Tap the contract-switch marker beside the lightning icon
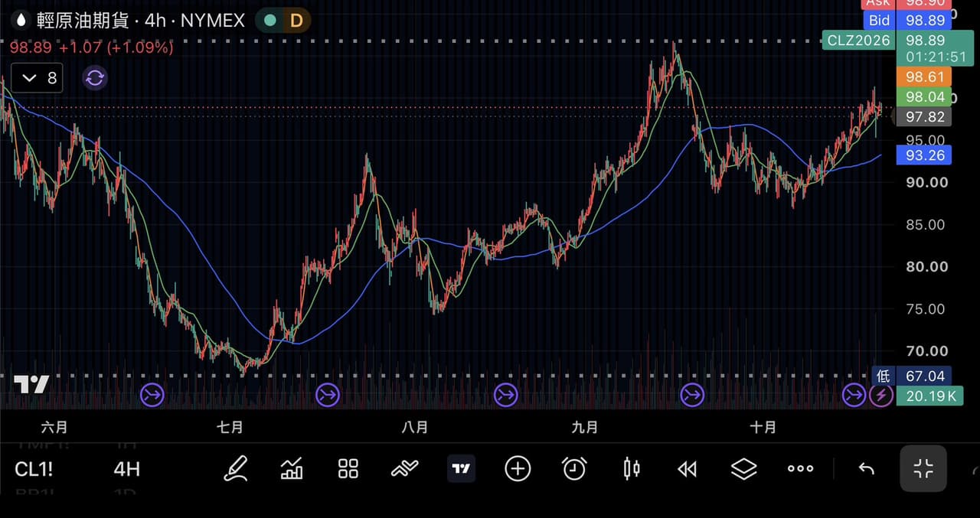The width and height of the screenshot is (980, 518). pyautogui.click(x=854, y=395)
